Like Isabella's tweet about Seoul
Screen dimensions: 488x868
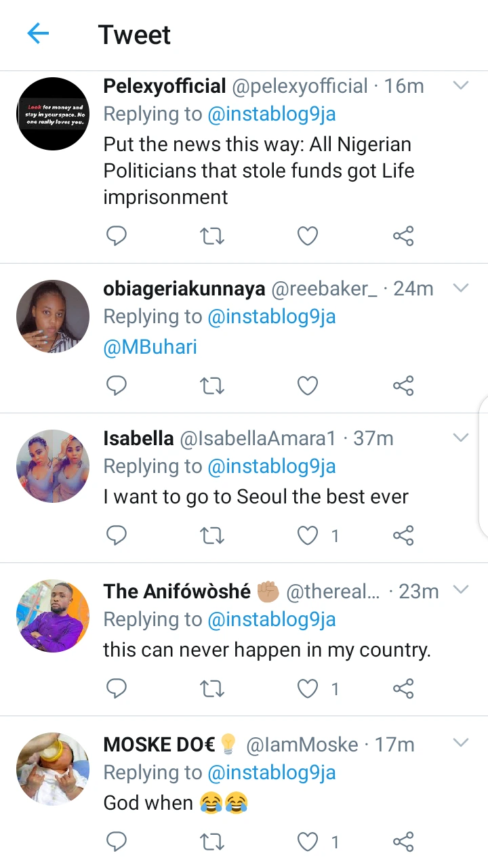point(308,535)
